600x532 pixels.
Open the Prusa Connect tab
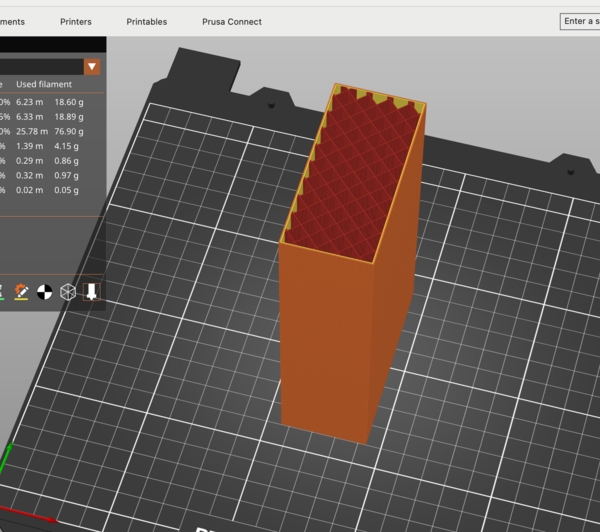232,22
